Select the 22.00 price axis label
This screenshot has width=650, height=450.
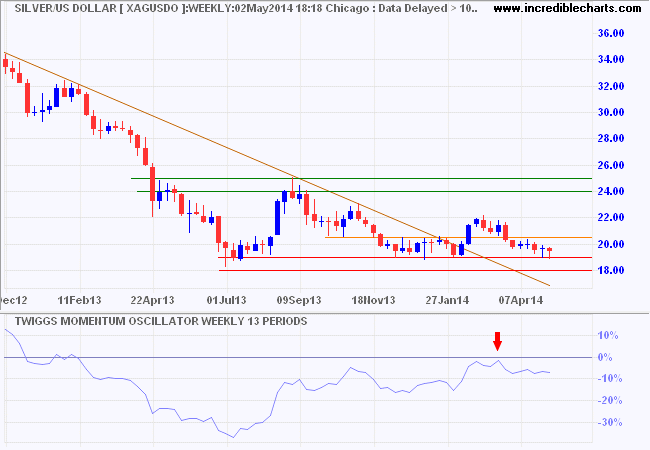point(611,218)
